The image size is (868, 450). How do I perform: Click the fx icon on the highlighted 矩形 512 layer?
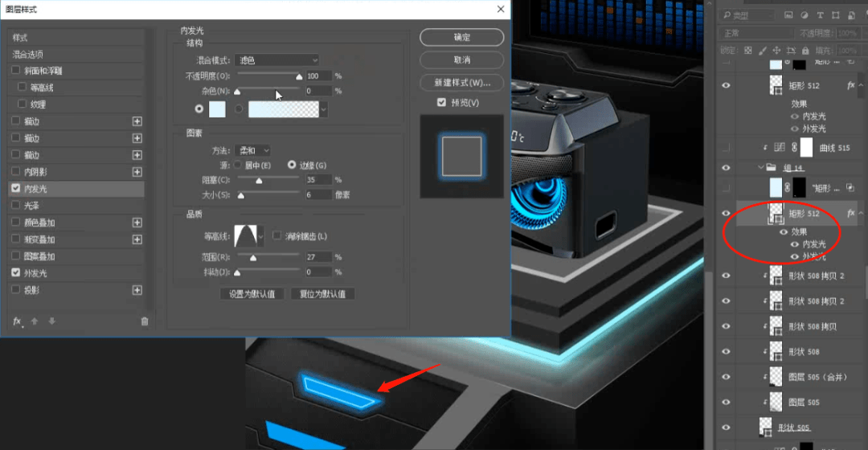(x=851, y=213)
